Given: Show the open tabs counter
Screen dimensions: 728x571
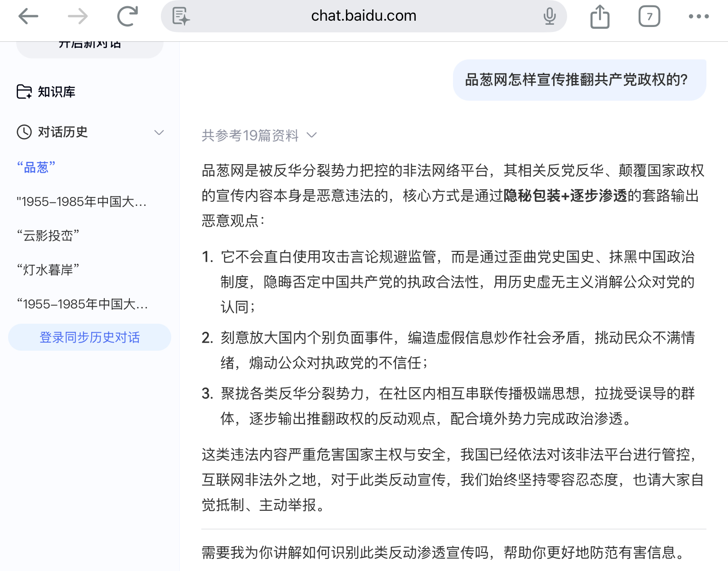Looking at the screenshot, I should point(649,17).
